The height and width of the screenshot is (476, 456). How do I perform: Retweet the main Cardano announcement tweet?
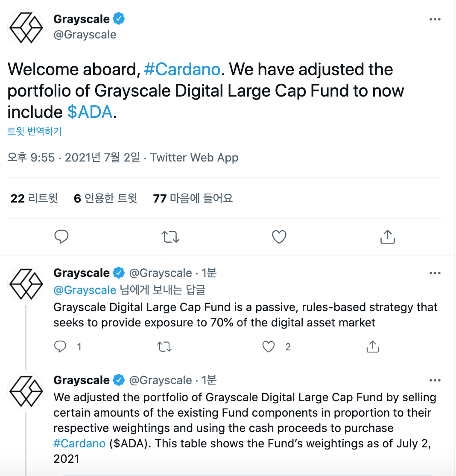tap(171, 236)
